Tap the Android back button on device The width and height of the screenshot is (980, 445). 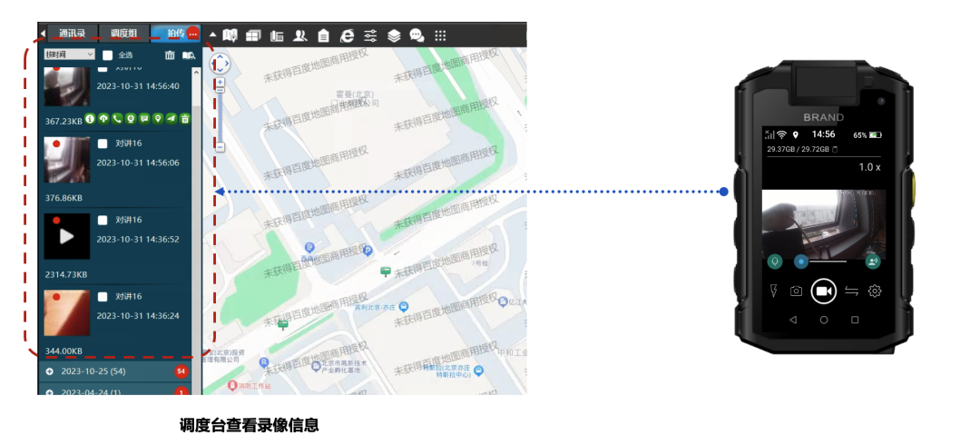[x=793, y=320]
